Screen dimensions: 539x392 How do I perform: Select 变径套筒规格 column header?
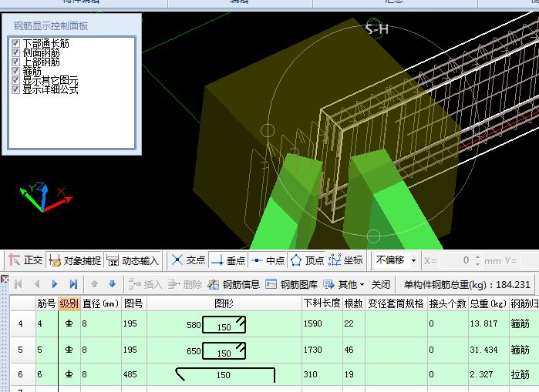point(396,303)
